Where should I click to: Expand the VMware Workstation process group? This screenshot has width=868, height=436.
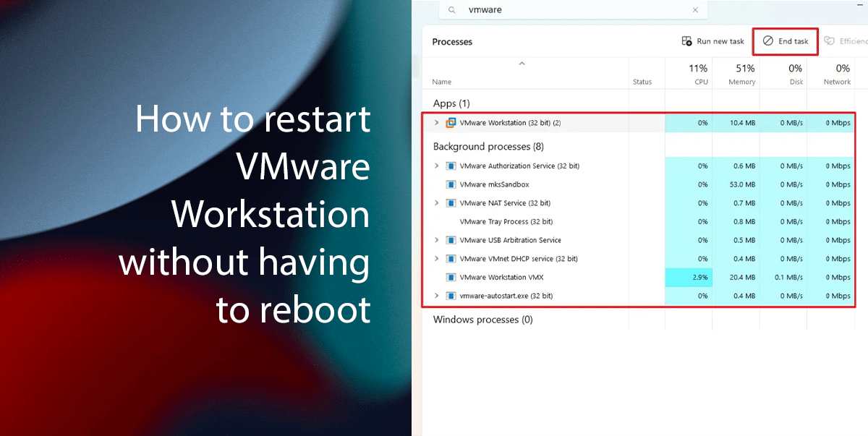pyautogui.click(x=437, y=123)
